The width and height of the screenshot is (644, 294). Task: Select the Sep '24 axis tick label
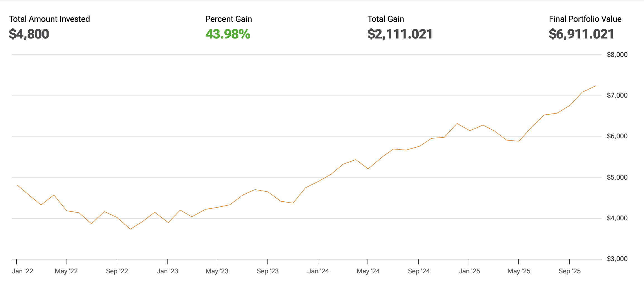tap(419, 271)
